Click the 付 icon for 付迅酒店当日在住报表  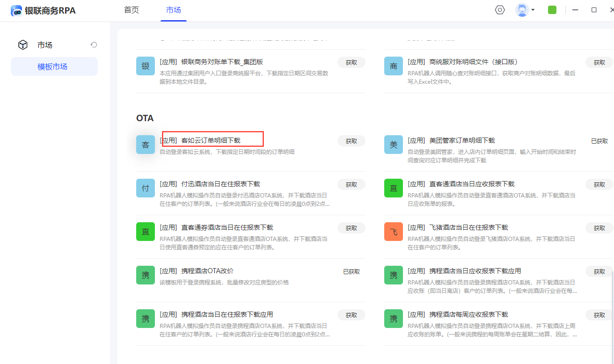click(x=145, y=189)
